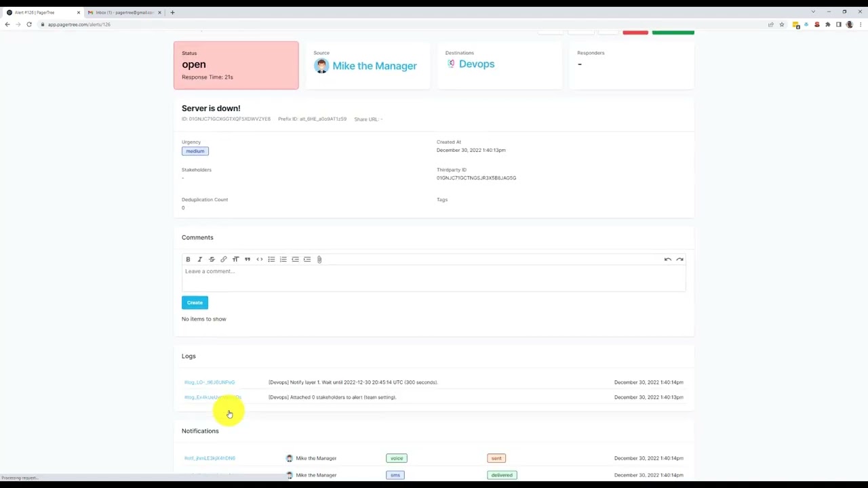The width and height of the screenshot is (868, 488).
Task: Click the delivered status badge
Action: click(502, 475)
